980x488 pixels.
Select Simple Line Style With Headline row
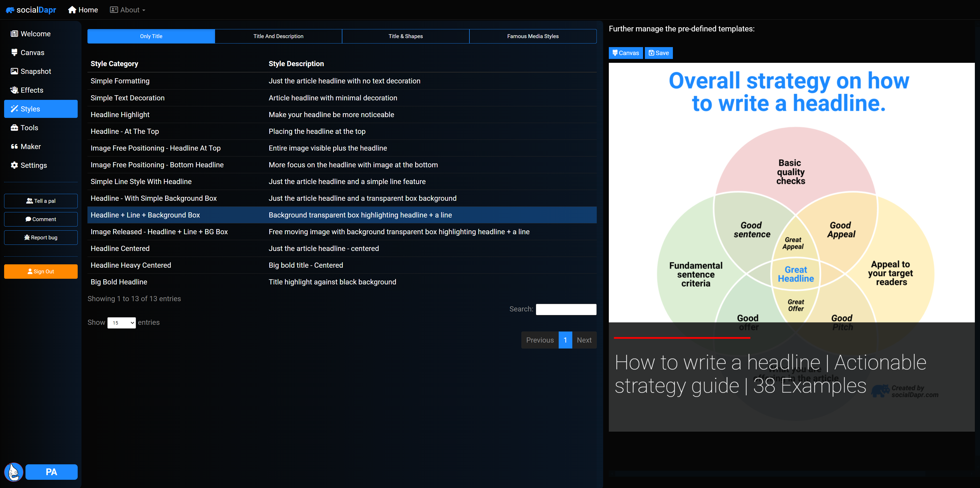click(x=342, y=181)
